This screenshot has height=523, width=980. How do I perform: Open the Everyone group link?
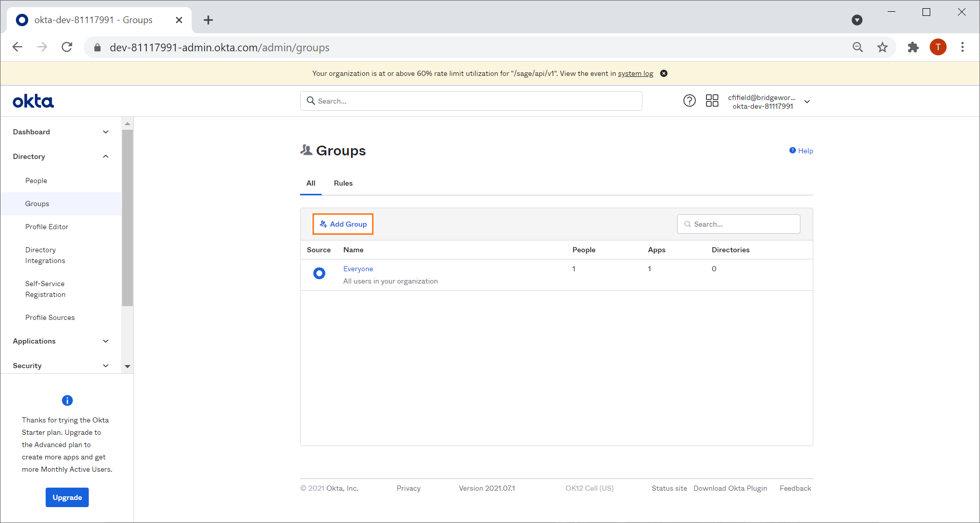(358, 269)
